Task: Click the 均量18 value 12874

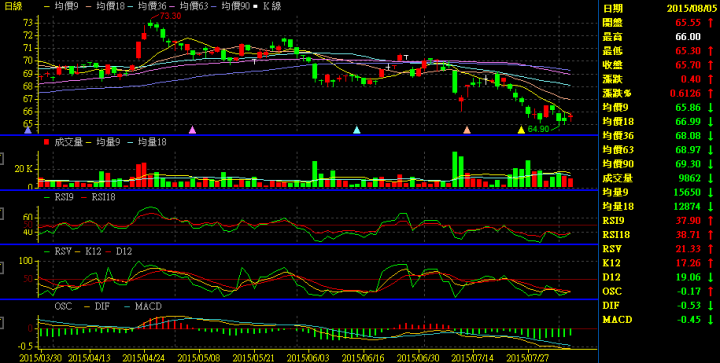Action: point(688,207)
